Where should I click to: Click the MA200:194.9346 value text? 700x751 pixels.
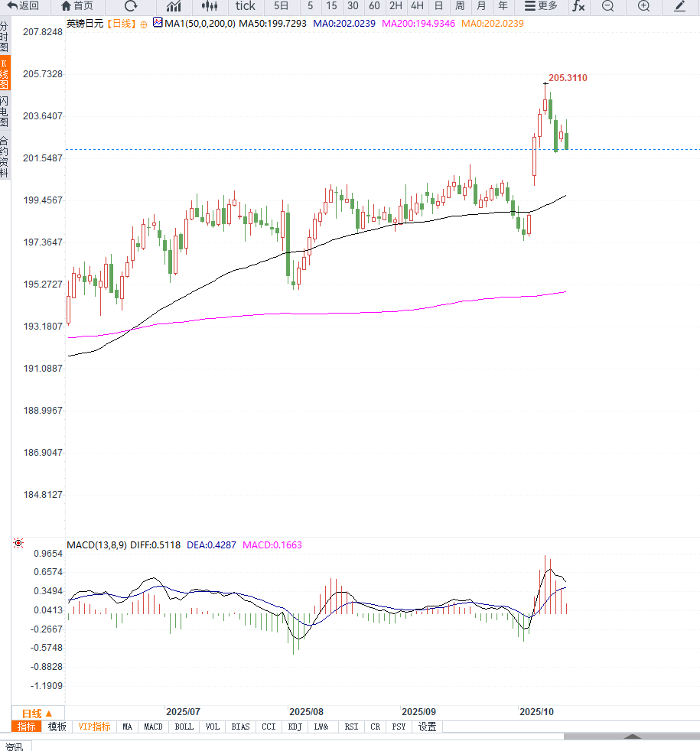(x=418, y=23)
